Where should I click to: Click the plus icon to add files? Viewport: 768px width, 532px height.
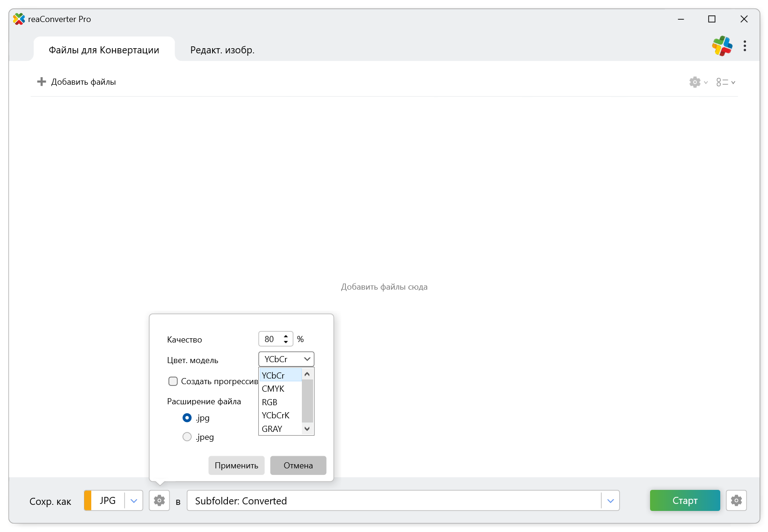(x=42, y=82)
